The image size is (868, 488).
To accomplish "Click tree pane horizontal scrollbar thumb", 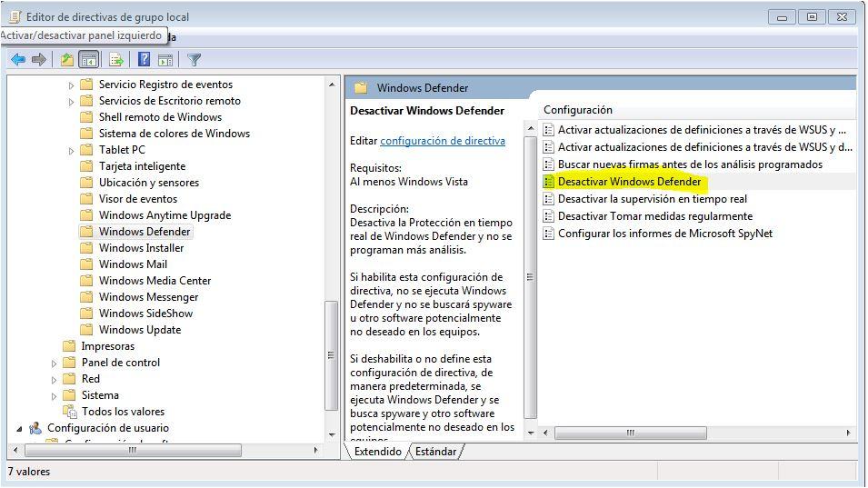I will pyautogui.click(x=133, y=451).
